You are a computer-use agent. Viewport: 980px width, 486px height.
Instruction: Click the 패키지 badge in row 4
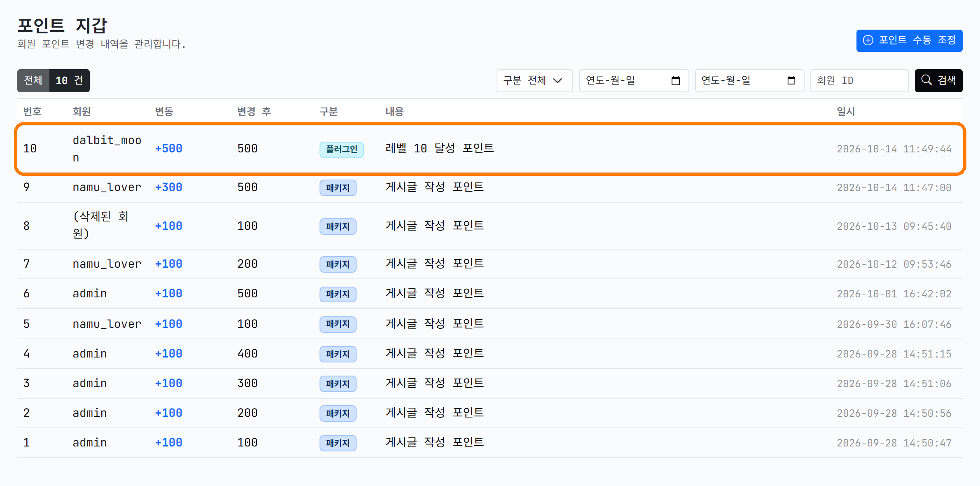338,354
